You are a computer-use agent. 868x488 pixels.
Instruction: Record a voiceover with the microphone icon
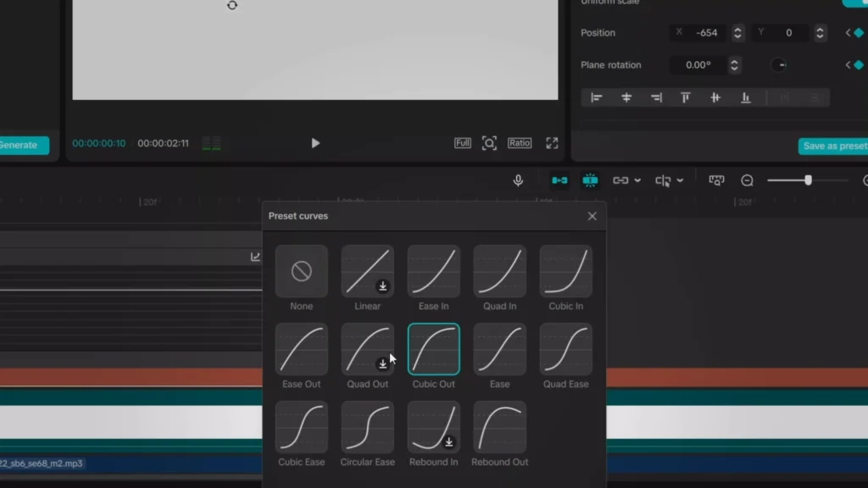coord(517,180)
